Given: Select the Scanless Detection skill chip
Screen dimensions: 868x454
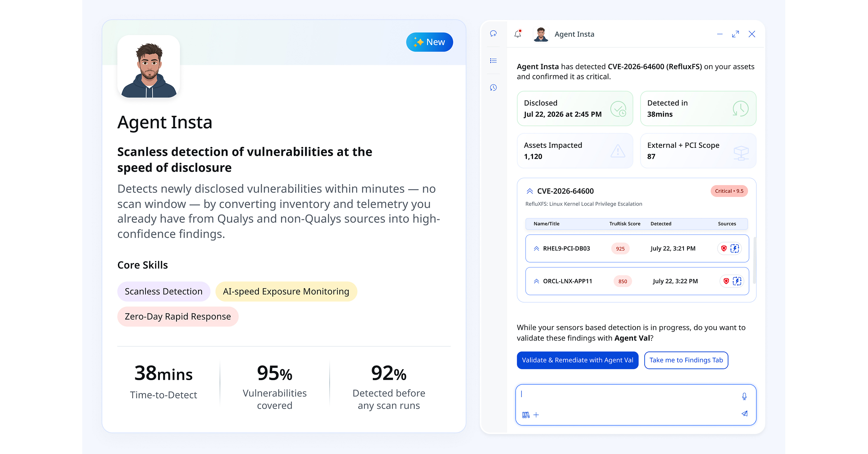Looking at the screenshot, I should coord(164,291).
